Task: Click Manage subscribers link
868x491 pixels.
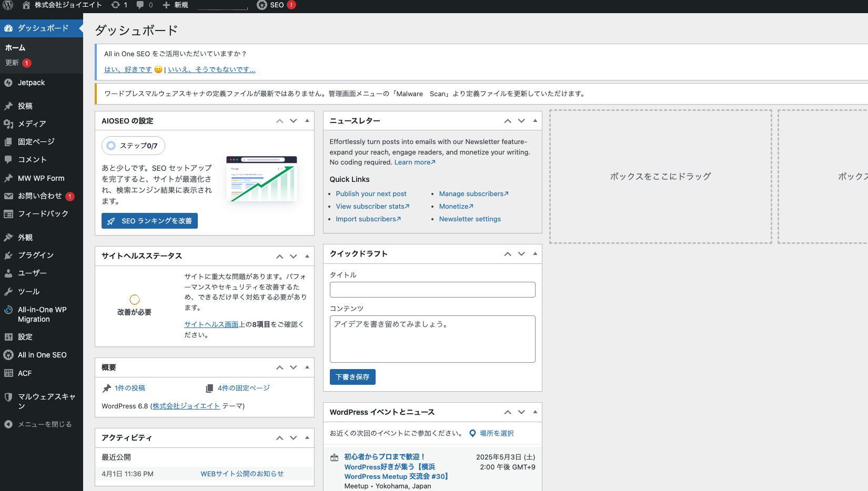Action: click(474, 194)
